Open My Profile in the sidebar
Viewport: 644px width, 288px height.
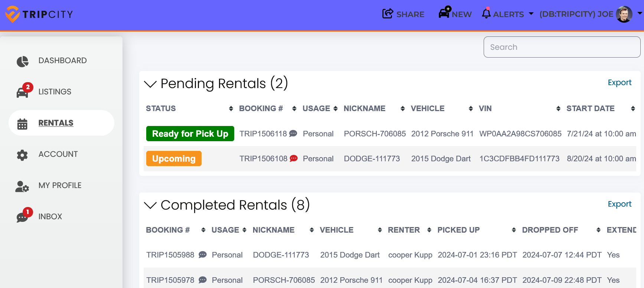tap(60, 185)
